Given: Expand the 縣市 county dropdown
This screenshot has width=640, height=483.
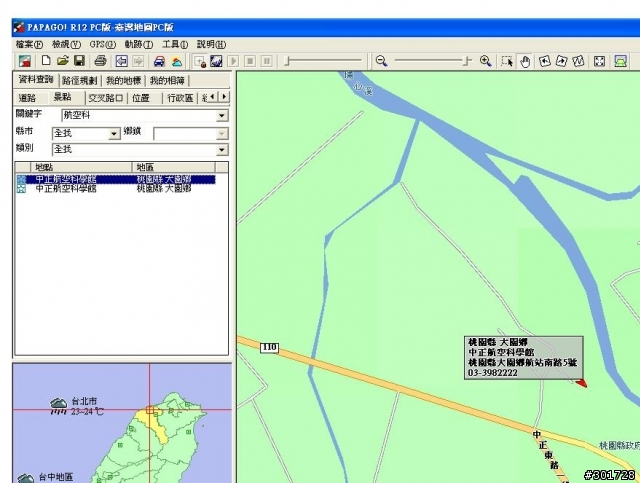Looking at the screenshot, I should tap(114, 134).
